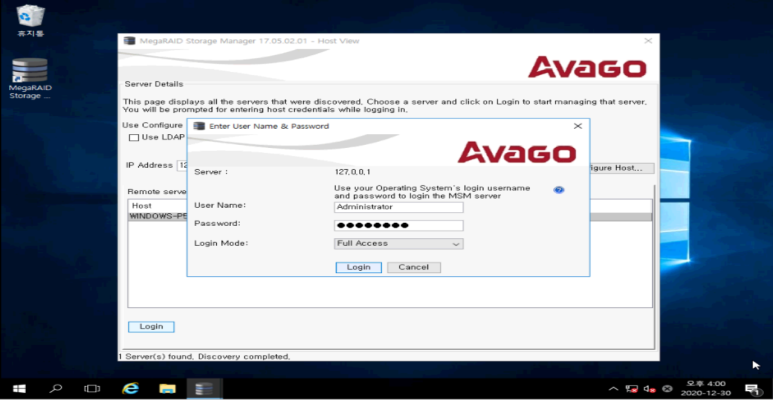This screenshot has width=773, height=400.
Task: Close the MegaRAID Storage Manager Host View window
Action: (x=648, y=41)
